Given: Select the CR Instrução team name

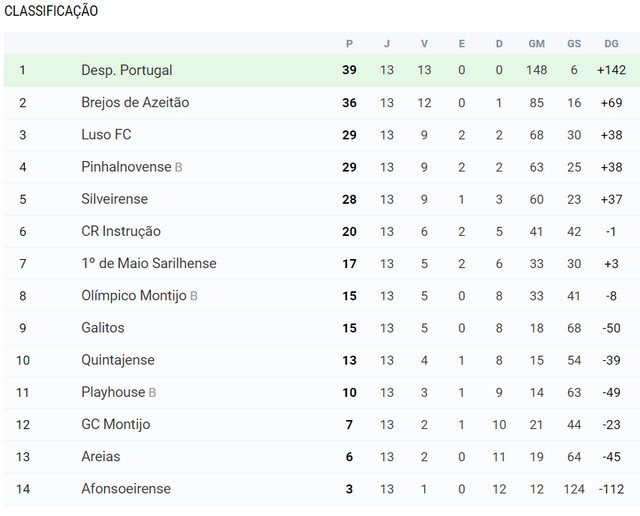Looking at the screenshot, I should coord(121,231).
